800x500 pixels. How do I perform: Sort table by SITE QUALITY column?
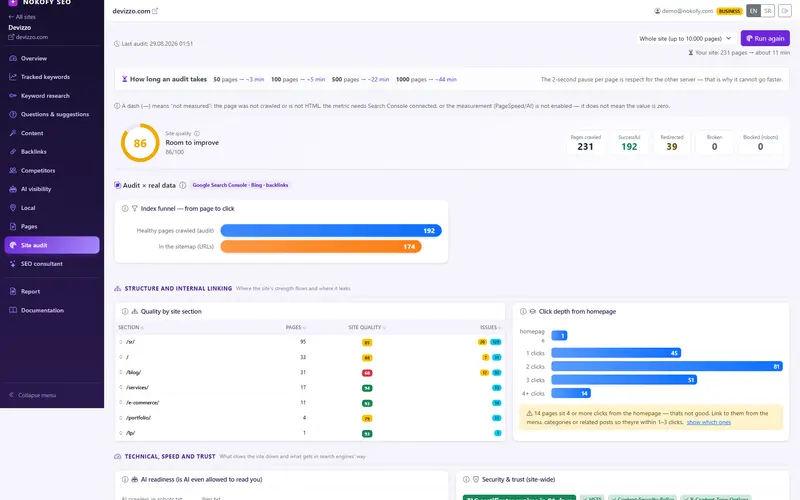click(367, 328)
